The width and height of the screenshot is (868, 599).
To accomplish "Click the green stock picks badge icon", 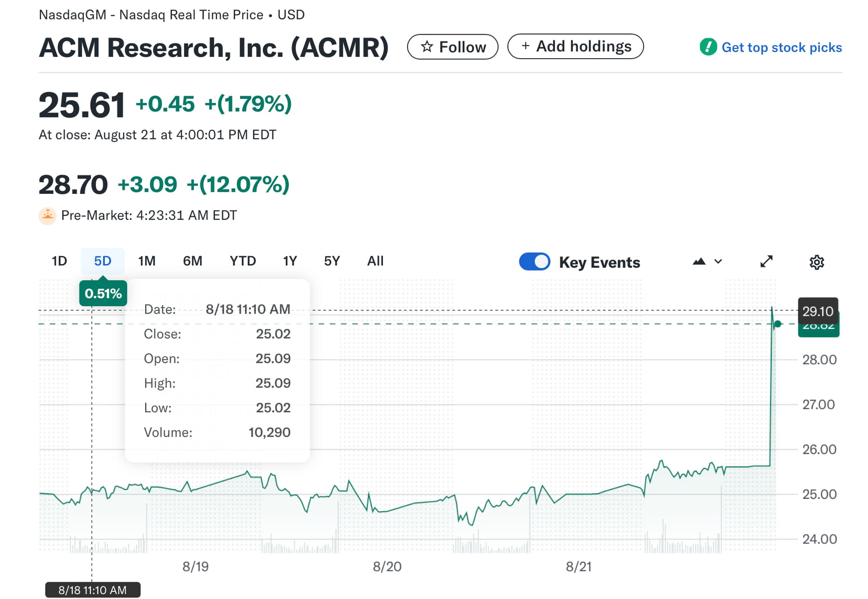I will (x=708, y=47).
